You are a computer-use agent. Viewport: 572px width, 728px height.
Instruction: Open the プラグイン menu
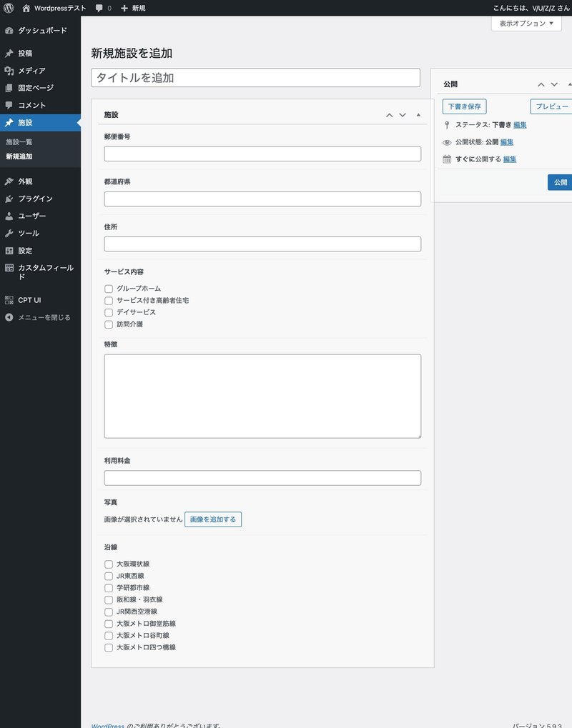tap(41, 199)
